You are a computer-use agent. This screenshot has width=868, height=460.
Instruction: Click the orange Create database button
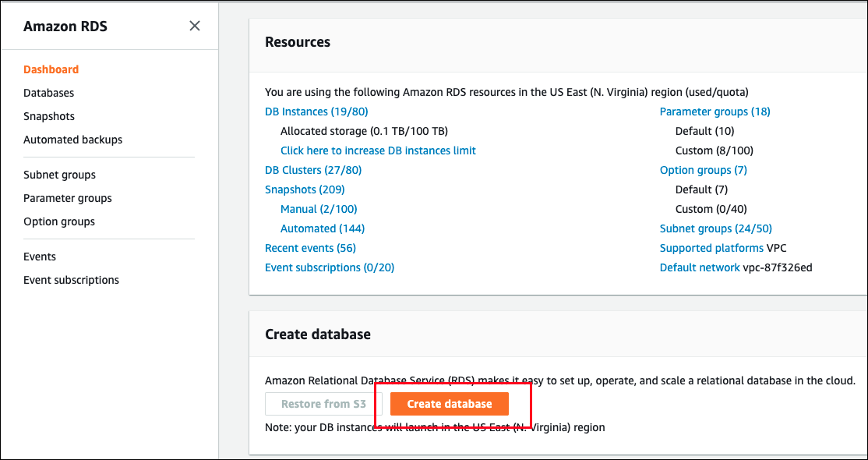coord(450,404)
